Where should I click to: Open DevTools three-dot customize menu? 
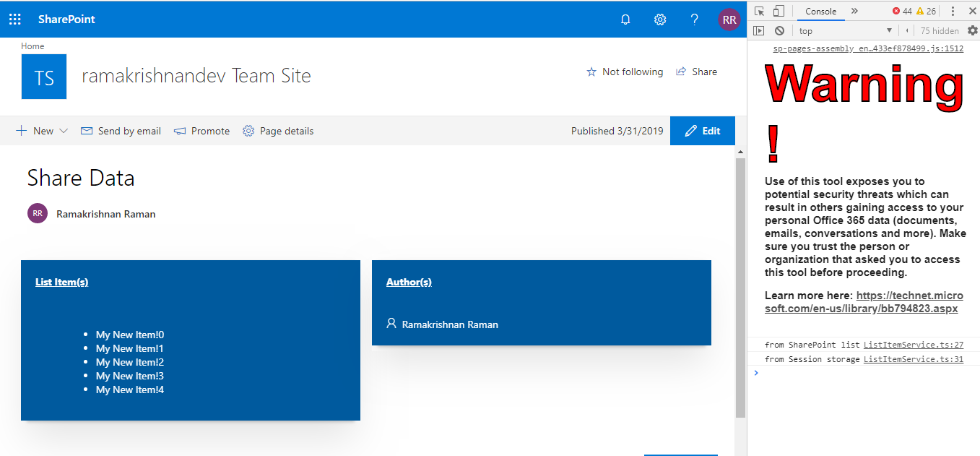coord(953,11)
